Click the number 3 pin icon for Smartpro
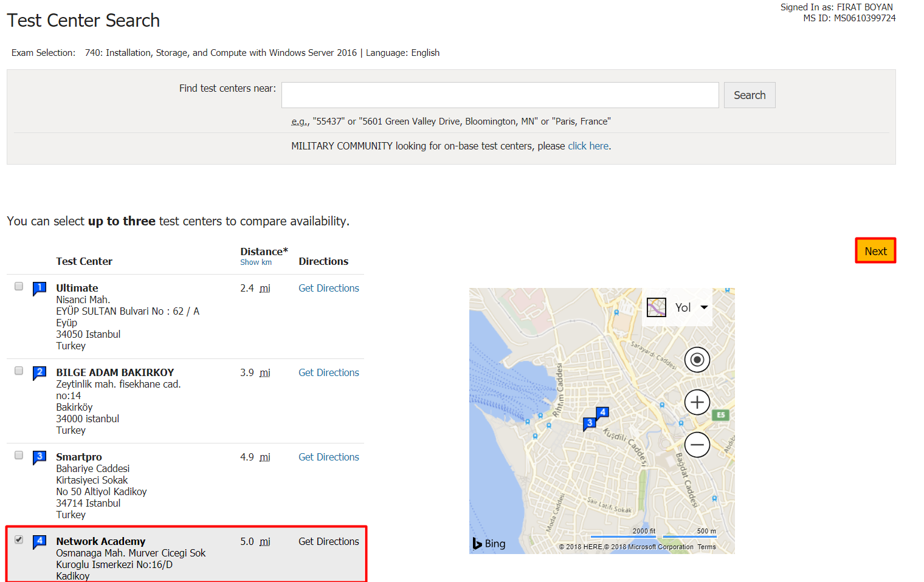 click(x=40, y=457)
